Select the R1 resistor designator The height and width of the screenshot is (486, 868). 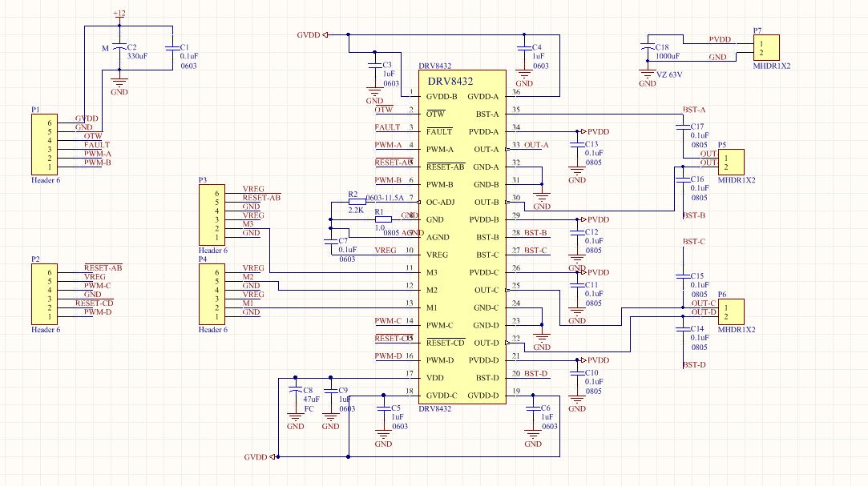[x=379, y=211]
